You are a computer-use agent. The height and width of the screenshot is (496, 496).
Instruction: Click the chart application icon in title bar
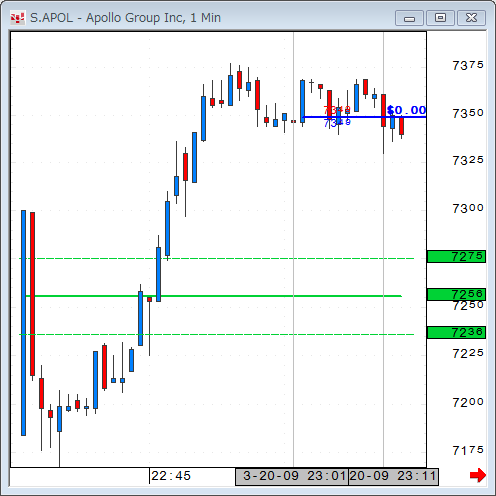click(17, 18)
